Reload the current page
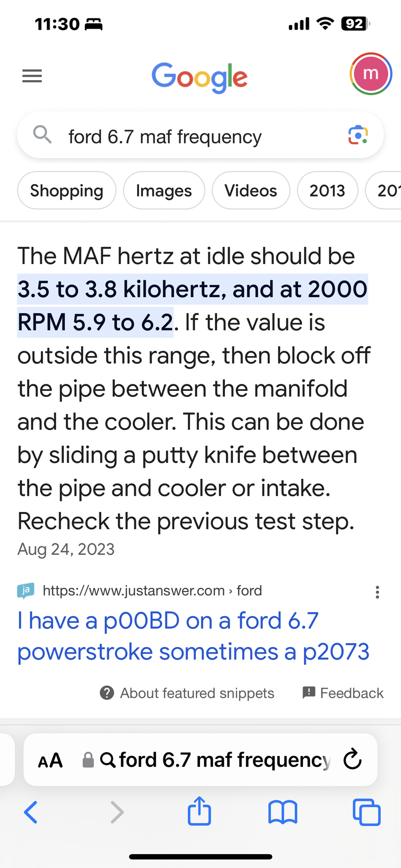401x868 pixels. [x=352, y=759]
